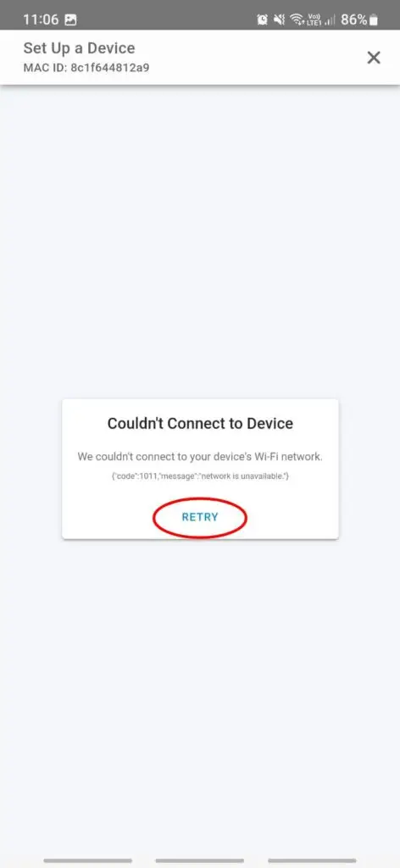The width and height of the screenshot is (400, 868).
Task: Close the Set Up a Device screen
Action: [374, 58]
